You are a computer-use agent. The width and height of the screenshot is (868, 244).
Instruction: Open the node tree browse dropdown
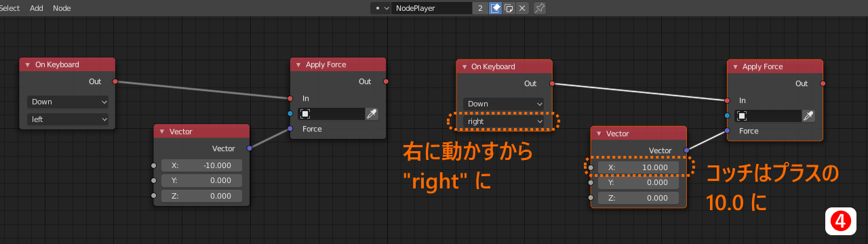pyautogui.click(x=381, y=8)
